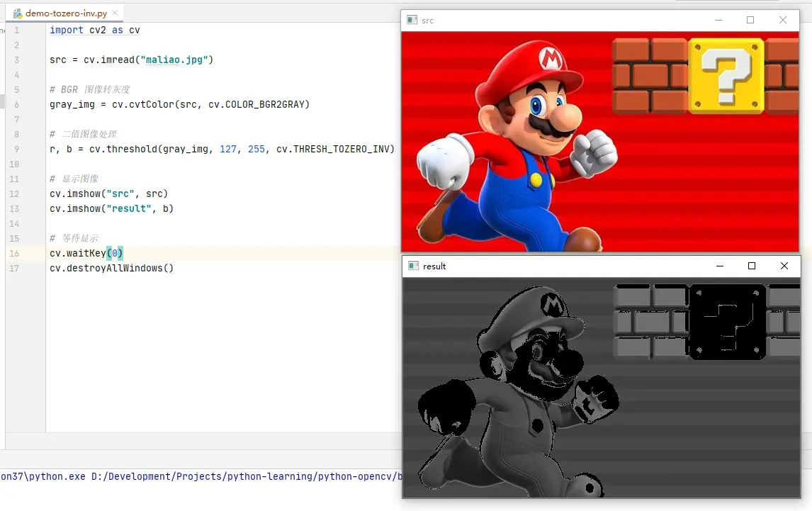Click the "maliao.jpg" string literal

pos(174,60)
